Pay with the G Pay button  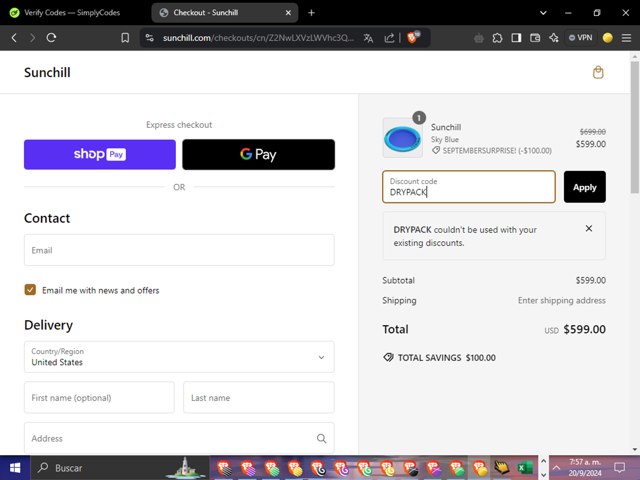pyautogui.click(x=258, y=154)
